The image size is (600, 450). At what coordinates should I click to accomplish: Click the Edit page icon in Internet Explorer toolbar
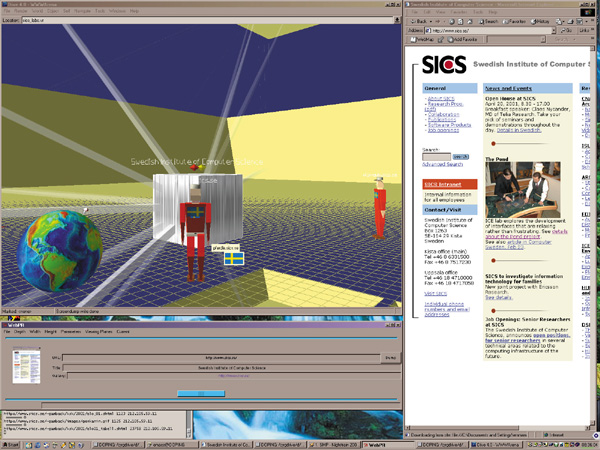click(580, 21)
